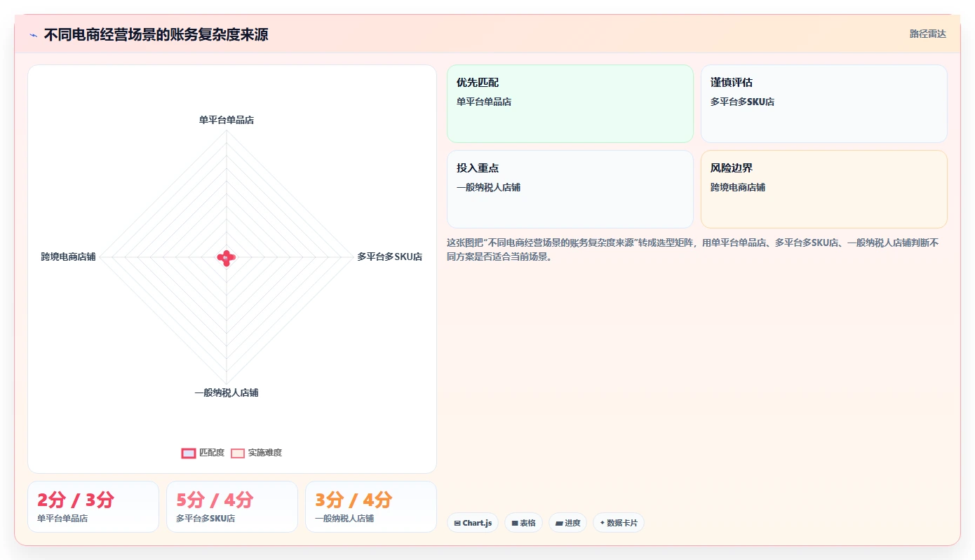Click 单平台单品店 caption under 2分 / 3分
The image size is (975, 560).
[x=62, y=519]
